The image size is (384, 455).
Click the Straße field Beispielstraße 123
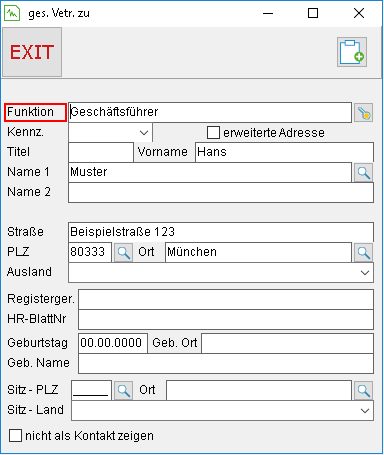point(221,232)
